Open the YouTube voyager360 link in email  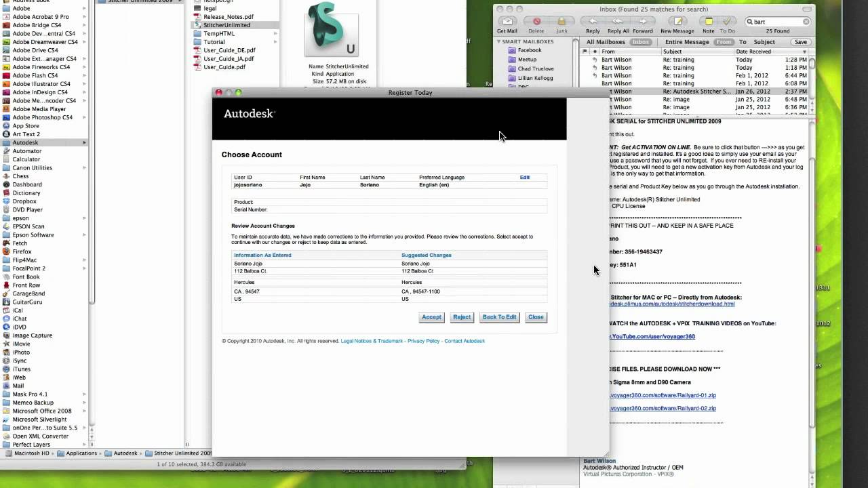653,337
